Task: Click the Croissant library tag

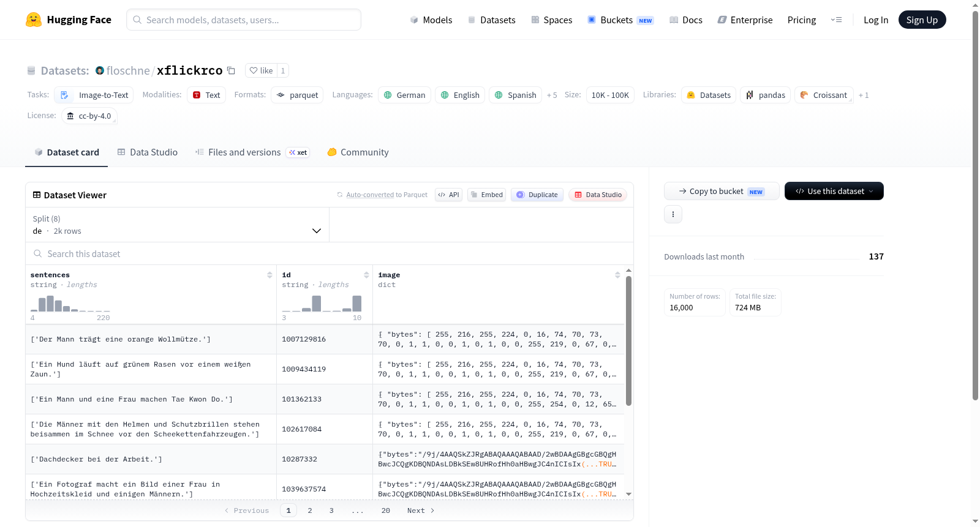Action: pyautogui.click(x=824, y=95)
